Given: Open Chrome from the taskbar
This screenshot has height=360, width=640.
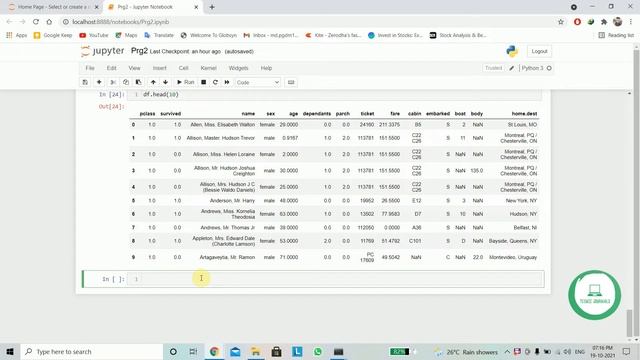Looking at the screenshot, I should [x=214, y=351].
